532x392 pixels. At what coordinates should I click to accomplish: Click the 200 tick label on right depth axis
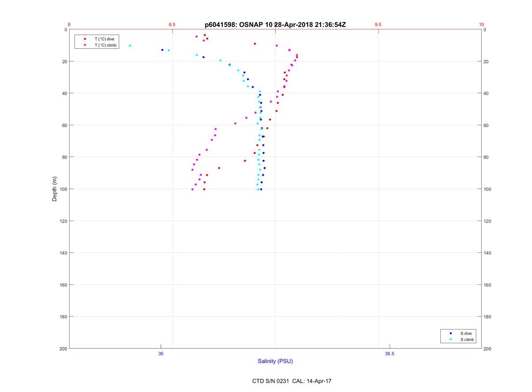[x=488, y=349]
